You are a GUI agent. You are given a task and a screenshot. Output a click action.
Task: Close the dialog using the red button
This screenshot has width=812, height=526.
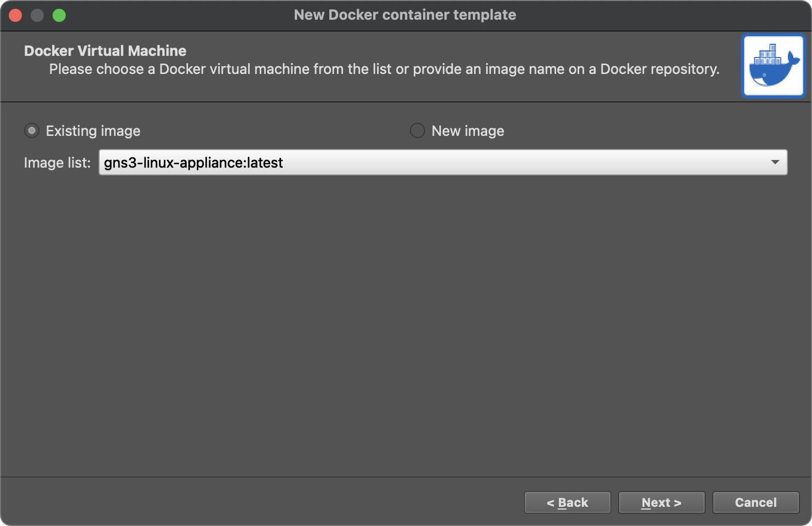pyautogui.click(x=15, y=15)
